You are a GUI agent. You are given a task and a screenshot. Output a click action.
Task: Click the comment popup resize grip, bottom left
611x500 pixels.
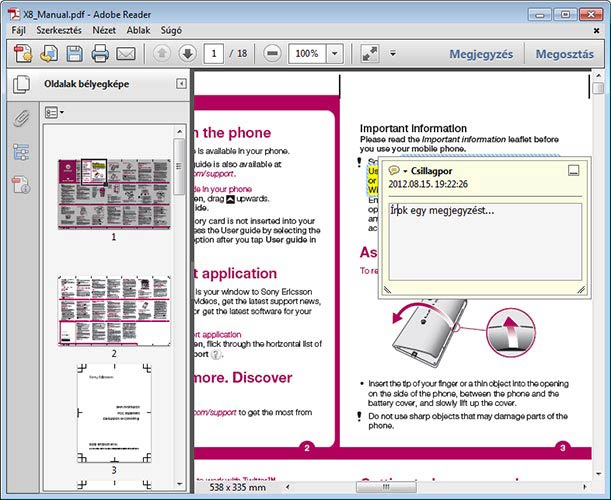pos(387,290)
